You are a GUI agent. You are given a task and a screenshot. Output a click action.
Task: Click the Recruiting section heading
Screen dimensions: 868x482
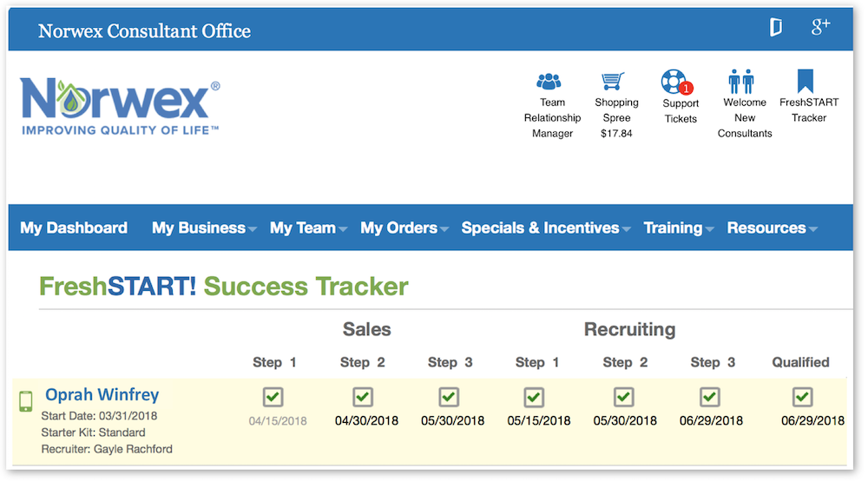629,329
